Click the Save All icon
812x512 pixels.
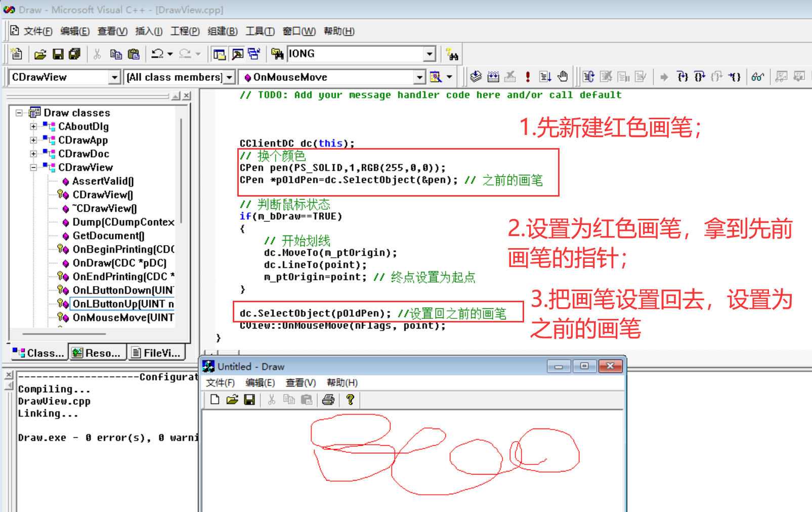[x=74, y=54]
